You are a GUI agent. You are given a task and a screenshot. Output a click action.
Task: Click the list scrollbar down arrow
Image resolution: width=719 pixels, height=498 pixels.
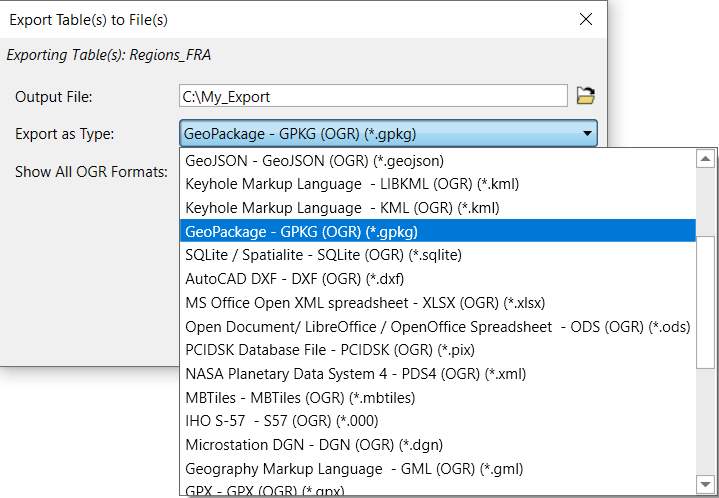point(705,485)
